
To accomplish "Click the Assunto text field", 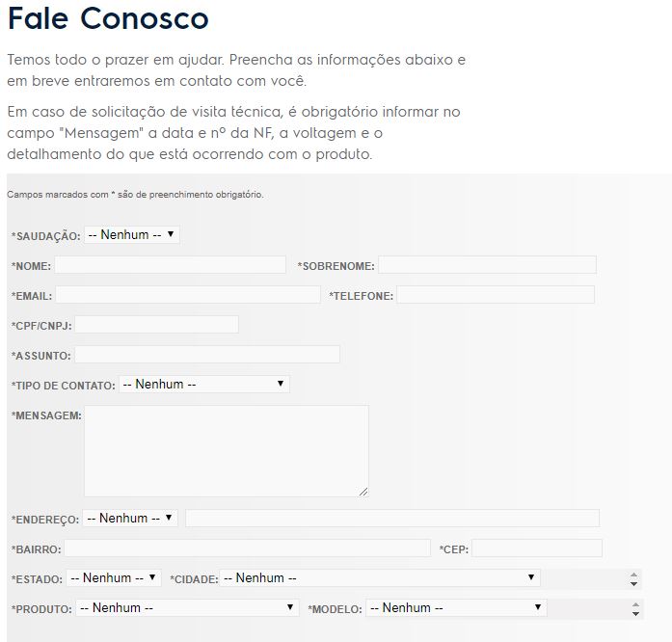I will tap(207, 355).
